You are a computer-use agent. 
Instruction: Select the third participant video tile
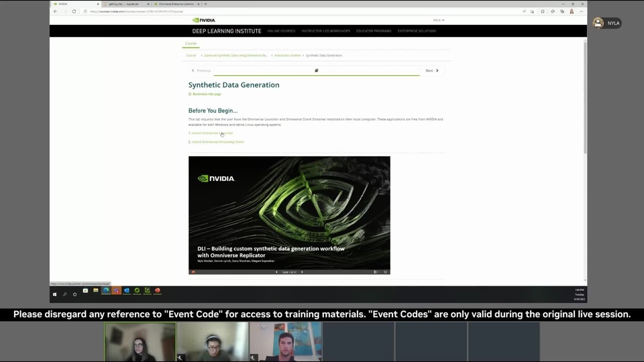[x=286, y=342]
